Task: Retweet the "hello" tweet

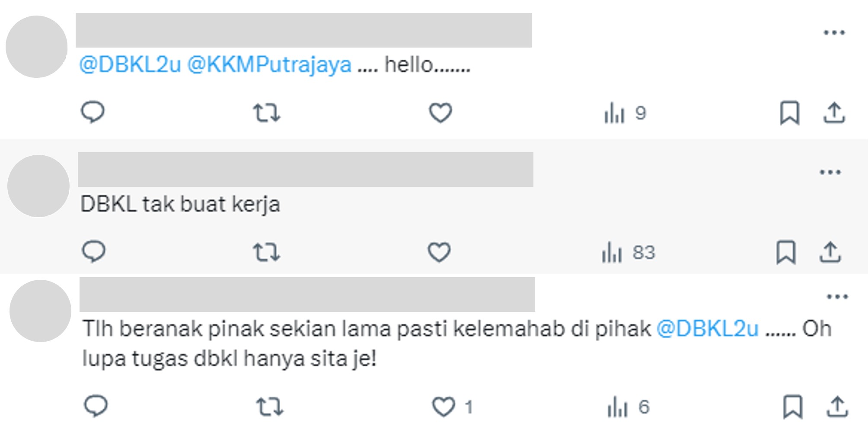Action: pos(266,113)
